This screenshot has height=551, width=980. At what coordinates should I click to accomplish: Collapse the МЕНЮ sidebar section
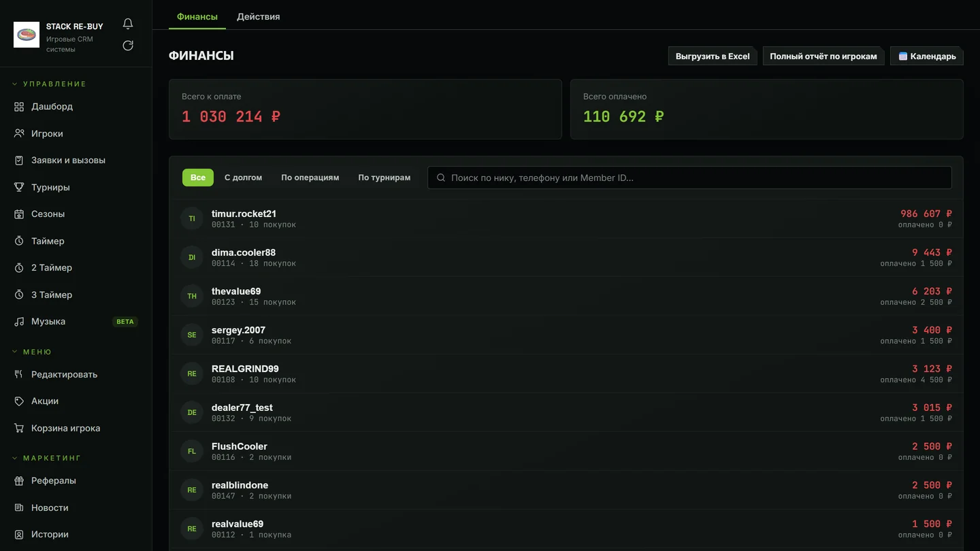[32, 352]
